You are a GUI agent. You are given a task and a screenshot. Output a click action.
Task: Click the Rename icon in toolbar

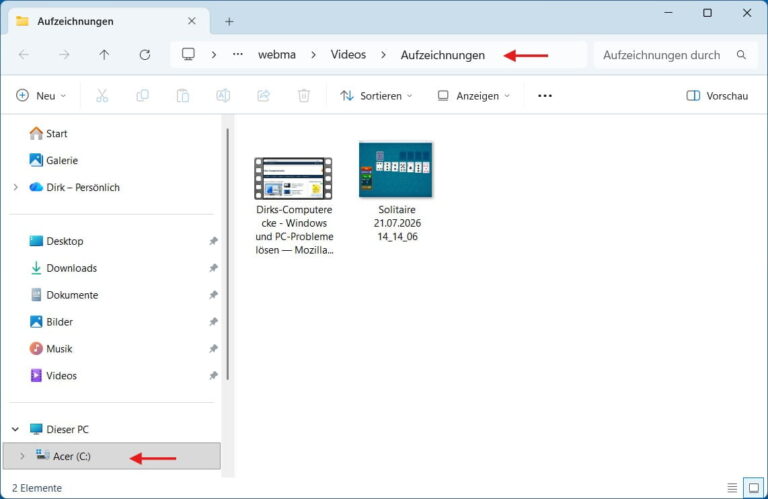[x=223, y=95]
